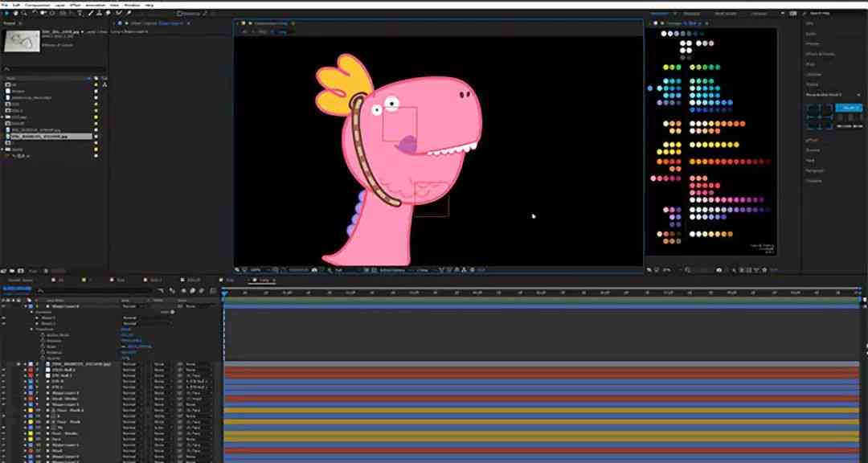The width and height of the screenshot is (868, 463).
Task: Select the Selection tool in toolbar
Action: (x=6, y=13)
